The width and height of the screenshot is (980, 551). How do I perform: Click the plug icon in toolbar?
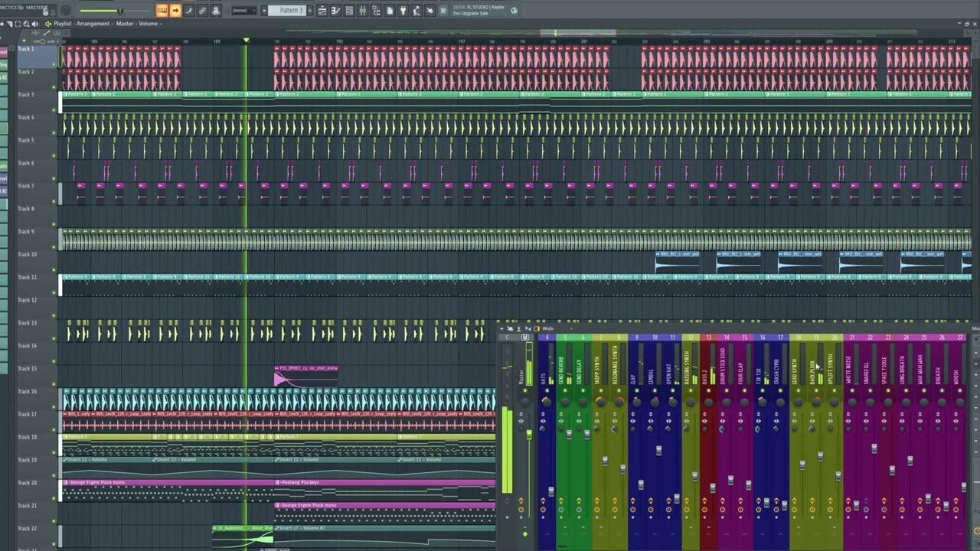(403, 11)
